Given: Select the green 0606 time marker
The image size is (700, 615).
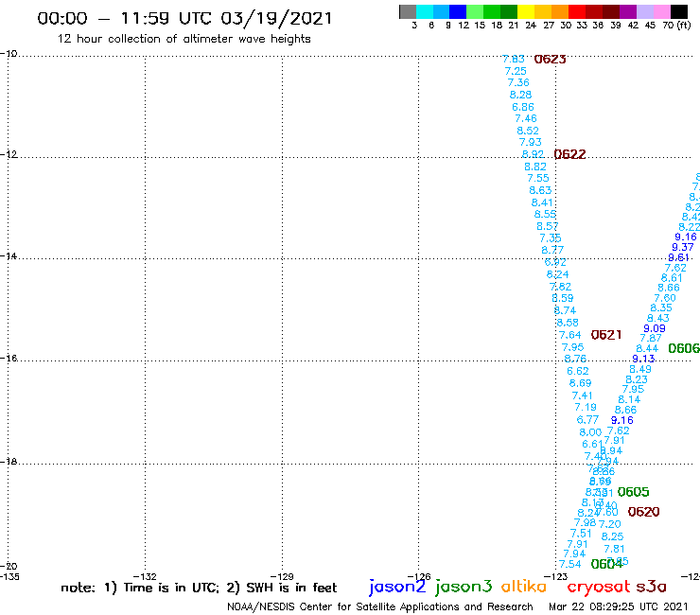Looking at the screenshot, I should [x=684, y=348].
